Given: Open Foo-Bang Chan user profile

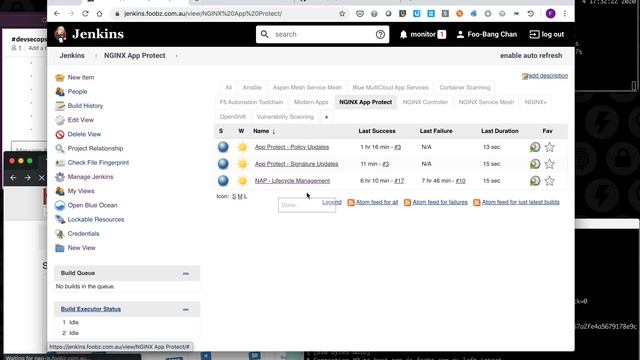Looking at the screenshot, I should point(487,34).
